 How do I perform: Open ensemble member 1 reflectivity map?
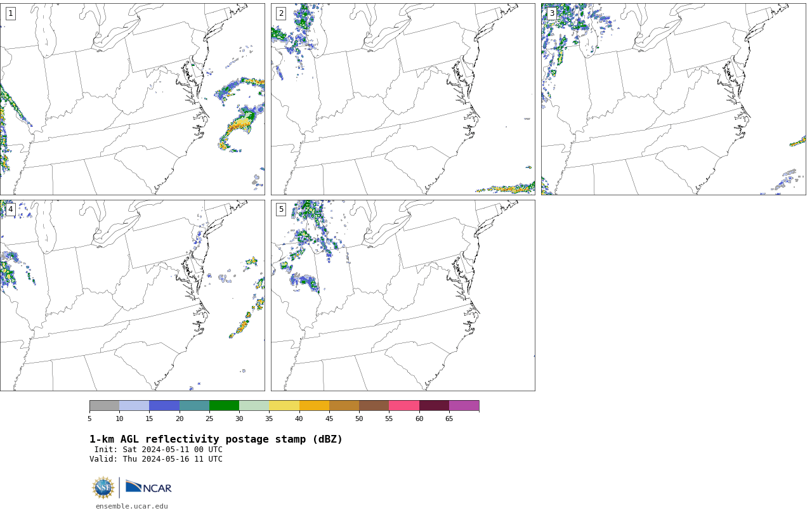pos(132,99)
